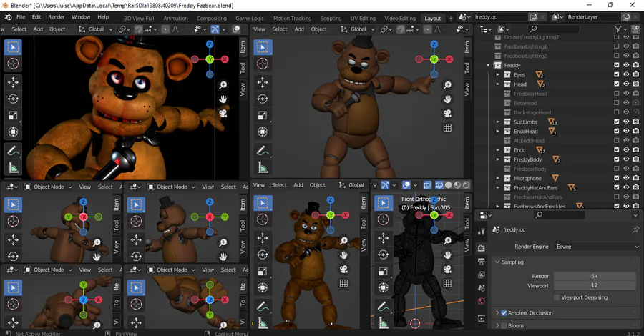Hide SuitLimbs collection in viewport
This screenshot has height=336, width=644.
(626, 122)
